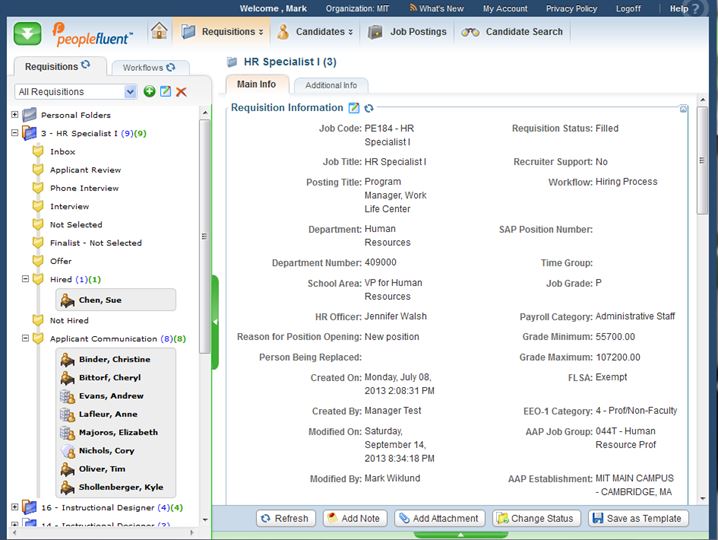This screenshot has width=718, height=540.
Task: Select candidate Evans, Andrew in tree
Action: tap(111, 396)
